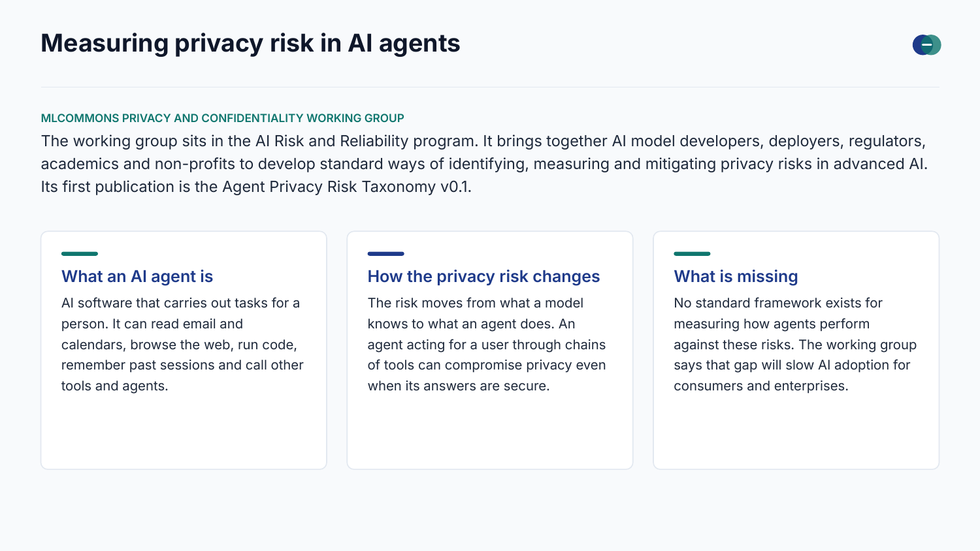Select the MLCommons working group green label

click(222, 118)
